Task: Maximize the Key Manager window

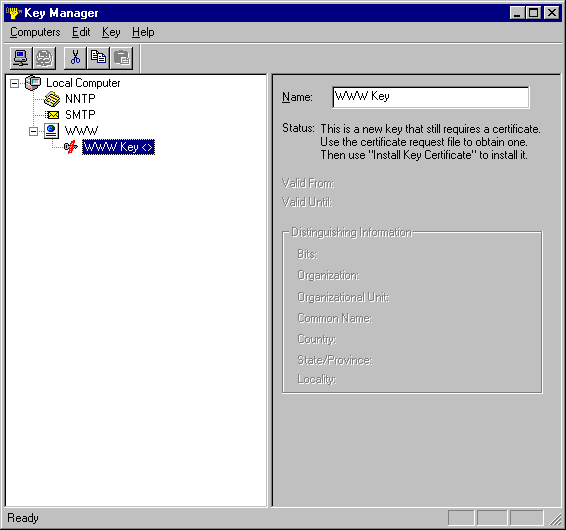Action: tap(534, 13)
